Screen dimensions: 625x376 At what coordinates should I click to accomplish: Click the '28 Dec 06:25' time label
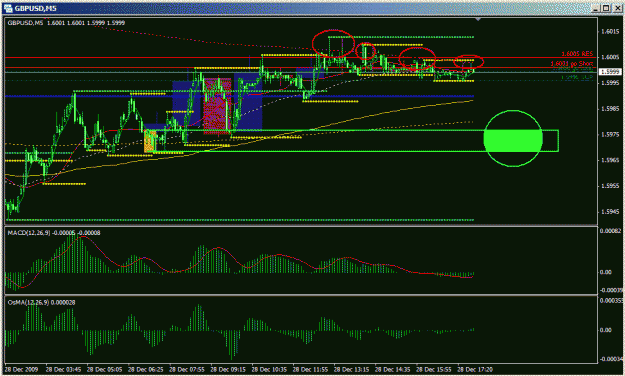point(145,369)
